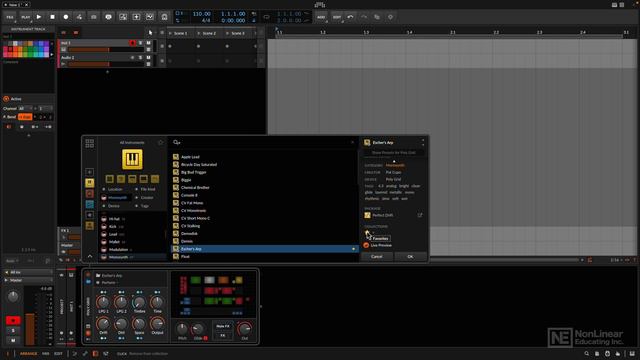Viewport: 640px width, 360px height.
Task: Open the Channel All dropdown in inspector
Action: (x=25, y=109)
